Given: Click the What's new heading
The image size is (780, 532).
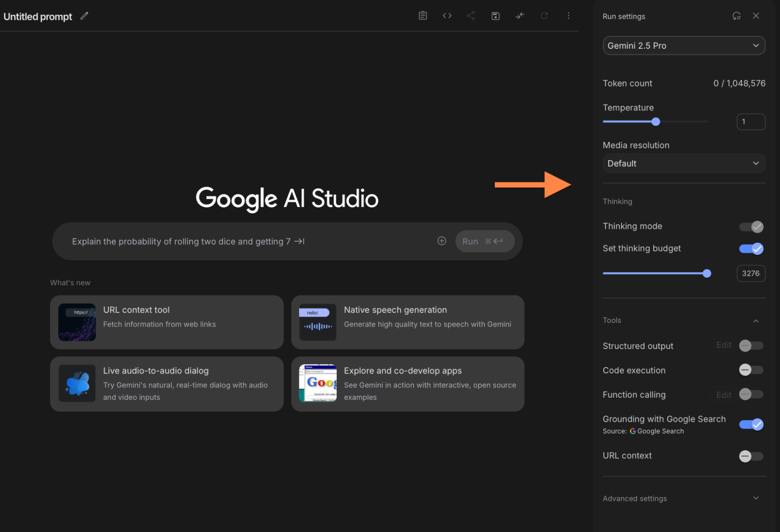Looking at the screenshot, I should coord(70,283).
